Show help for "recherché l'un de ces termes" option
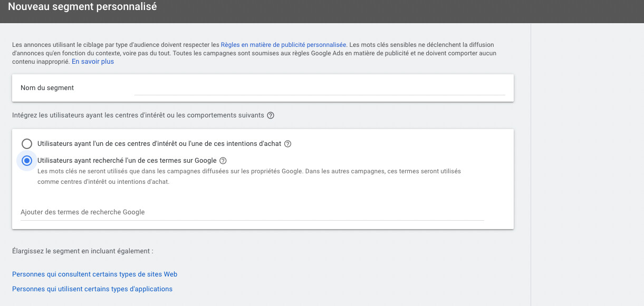The width and height of the screenshot is (644, 306). point(223,161)
